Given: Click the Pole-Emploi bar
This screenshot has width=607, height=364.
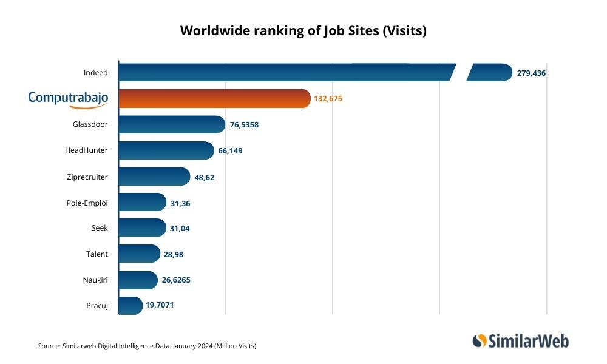Looking at the screenshot, I should [x=143, y=202].
